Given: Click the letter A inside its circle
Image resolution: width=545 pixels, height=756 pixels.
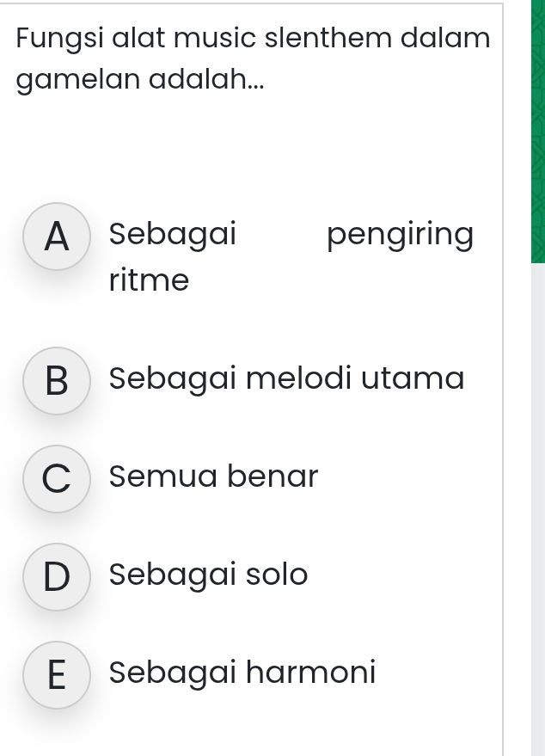Looking at the screenshot, I should (57, 237).
